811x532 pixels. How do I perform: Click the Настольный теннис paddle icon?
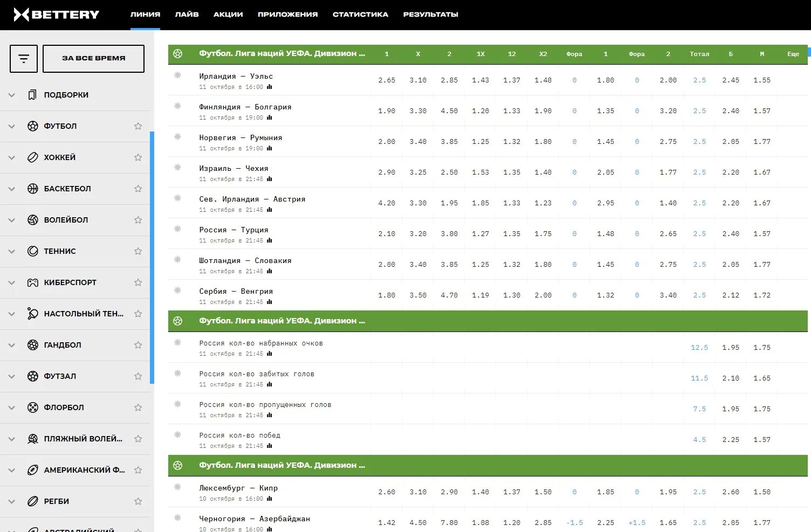[x=33, y=314]
